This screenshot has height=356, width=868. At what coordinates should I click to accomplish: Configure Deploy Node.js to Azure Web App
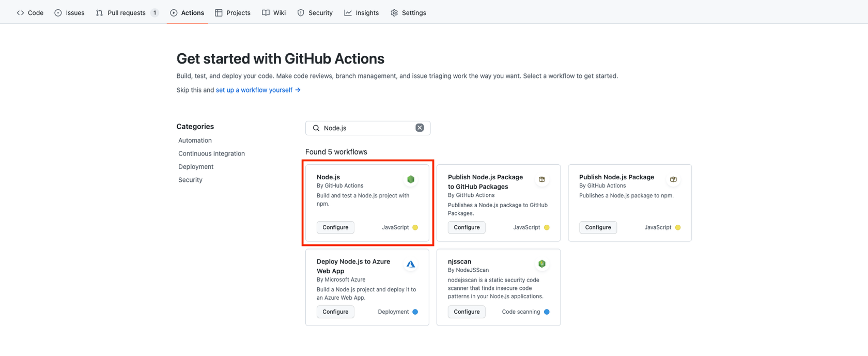tap(335, 312)
